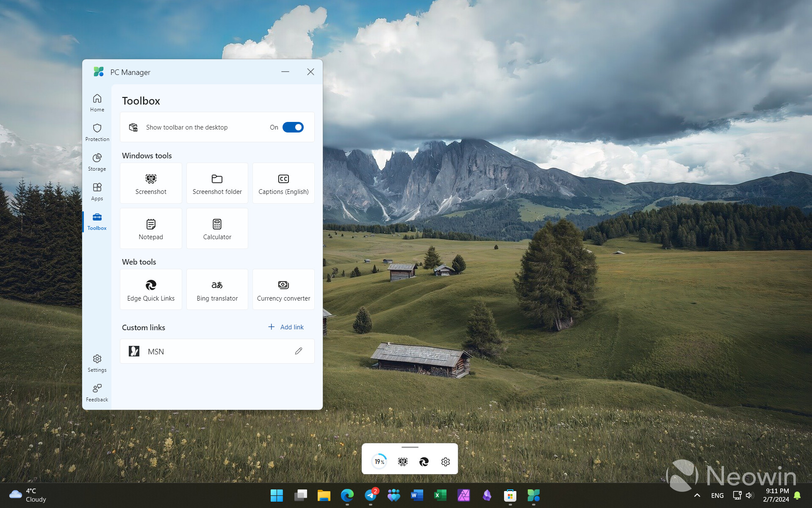Toggle Show toolbar on the desktop switch

[x=293, y=127]
